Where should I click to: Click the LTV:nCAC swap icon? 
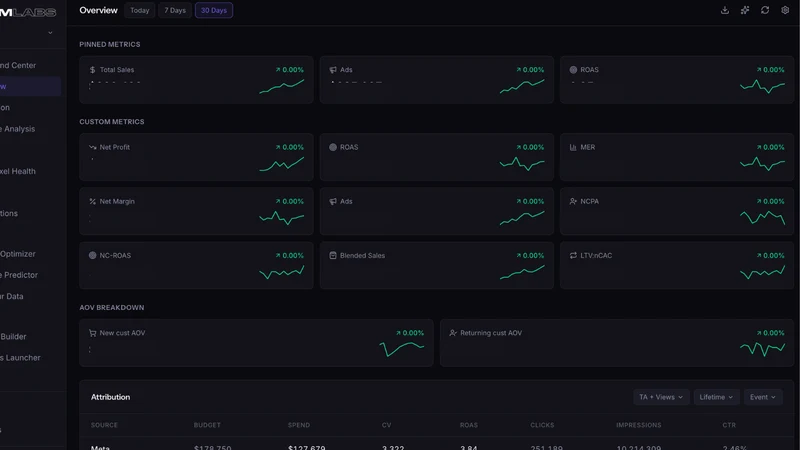coord(573,256)
